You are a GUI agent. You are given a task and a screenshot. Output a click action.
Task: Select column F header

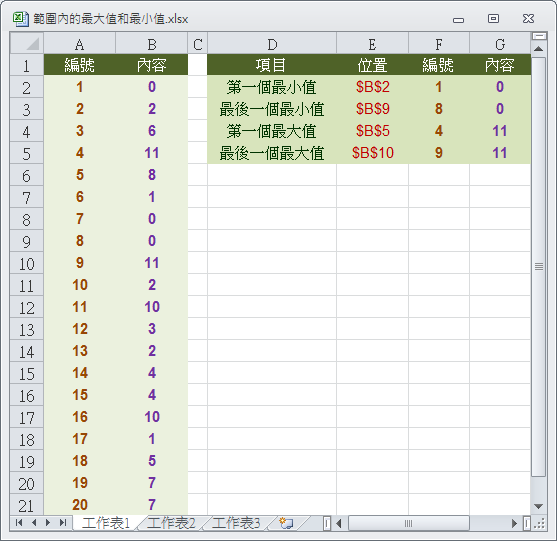coord(439,43)
